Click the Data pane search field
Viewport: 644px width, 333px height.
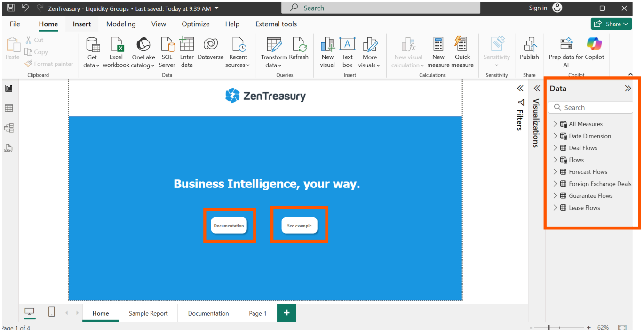[x=590, y=107]
